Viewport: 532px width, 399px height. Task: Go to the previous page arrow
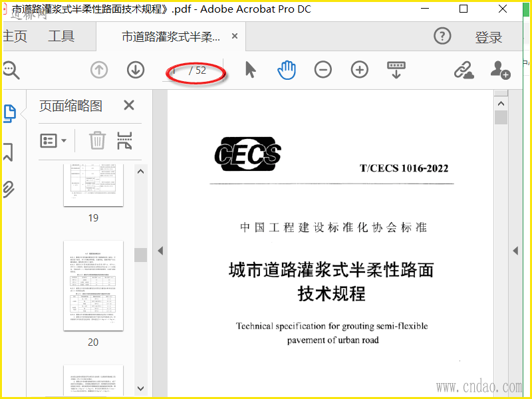click(99, 70)
